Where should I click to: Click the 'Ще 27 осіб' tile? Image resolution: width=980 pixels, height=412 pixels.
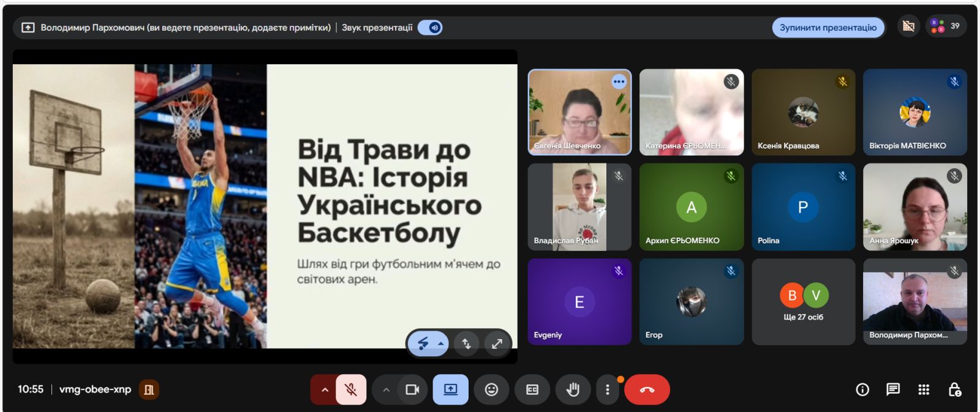tap(803, 302)
